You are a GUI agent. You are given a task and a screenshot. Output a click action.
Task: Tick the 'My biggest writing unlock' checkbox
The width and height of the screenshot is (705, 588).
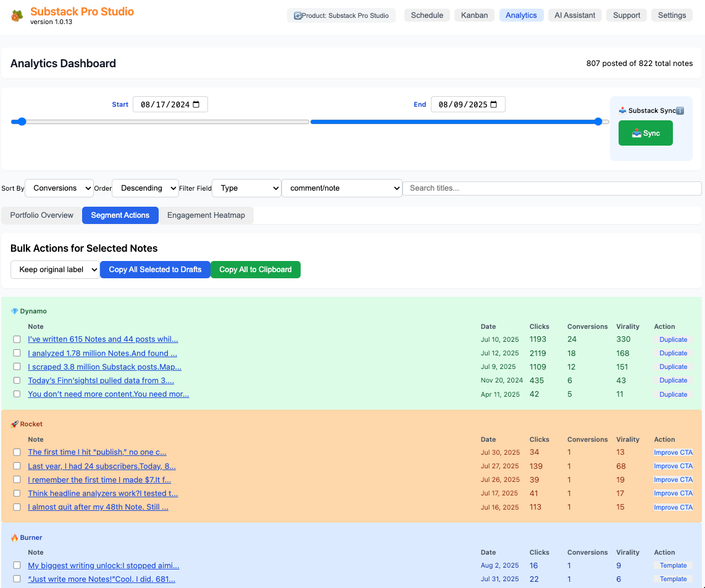[x=17, y=565]
